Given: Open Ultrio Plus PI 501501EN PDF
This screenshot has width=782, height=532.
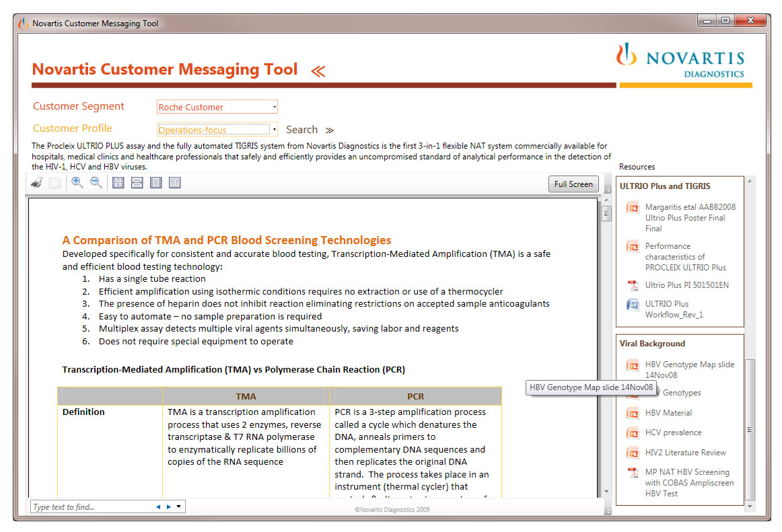Looking at the screenshot, I should pyautogui.click(x=686, y=284).
